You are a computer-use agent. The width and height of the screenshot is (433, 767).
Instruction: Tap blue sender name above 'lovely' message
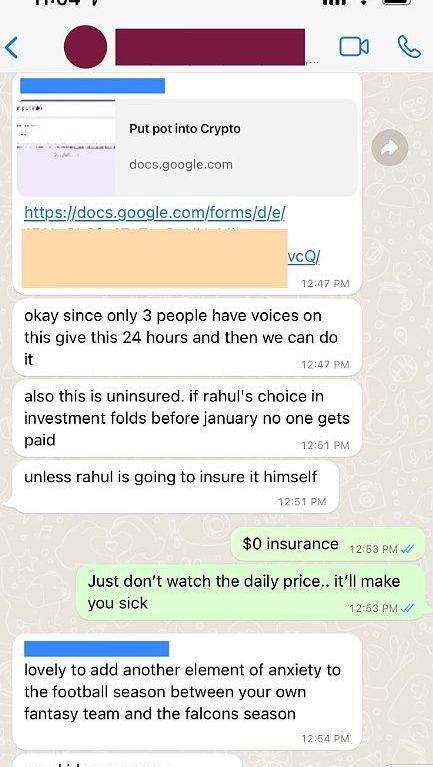pyautogui.click(x=96, y=649)
